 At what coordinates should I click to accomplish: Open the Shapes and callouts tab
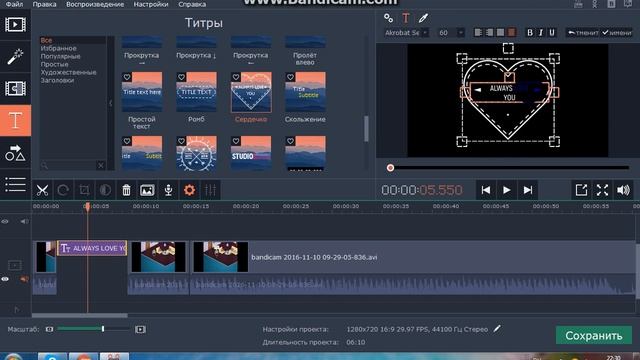15,153
